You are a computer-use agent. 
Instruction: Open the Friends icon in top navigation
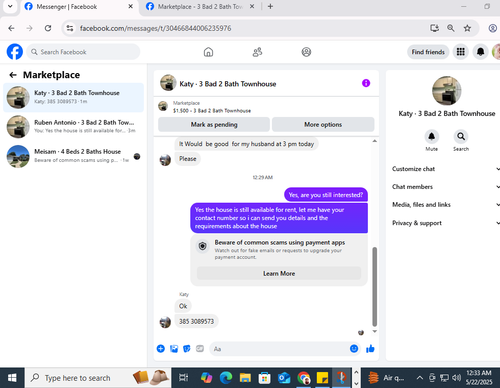point(257,52)
